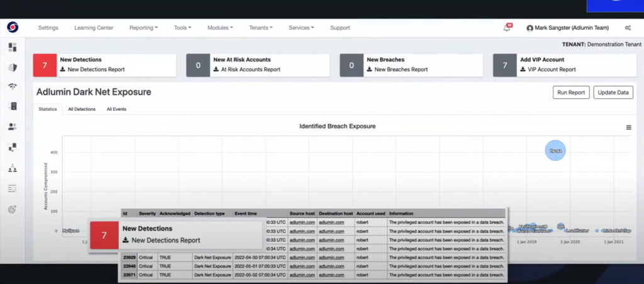Image resolution: width=644 pixels, height=284 pixels.
Task: Click the Account used column header
Action: pos(371,213)
